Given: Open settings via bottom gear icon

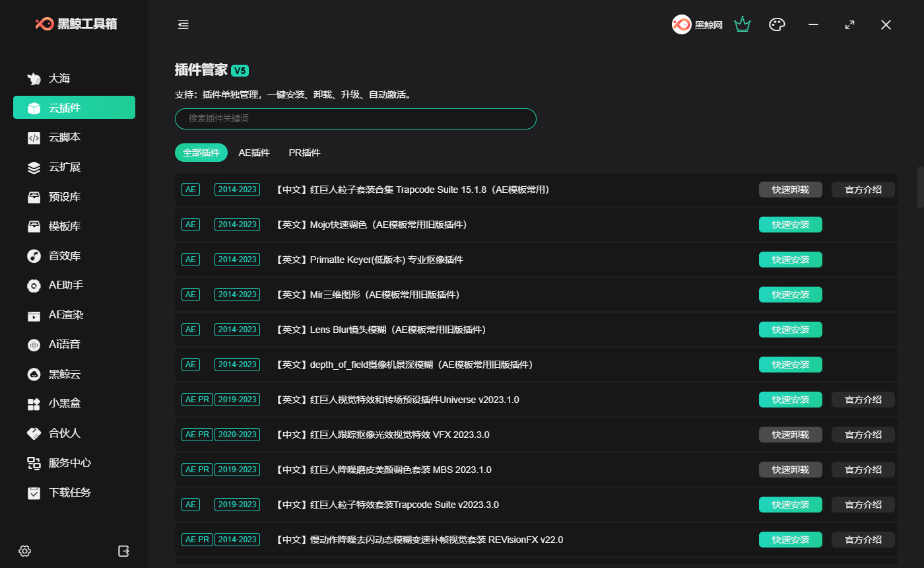Looking at the screenshot, I should point(25,551).
